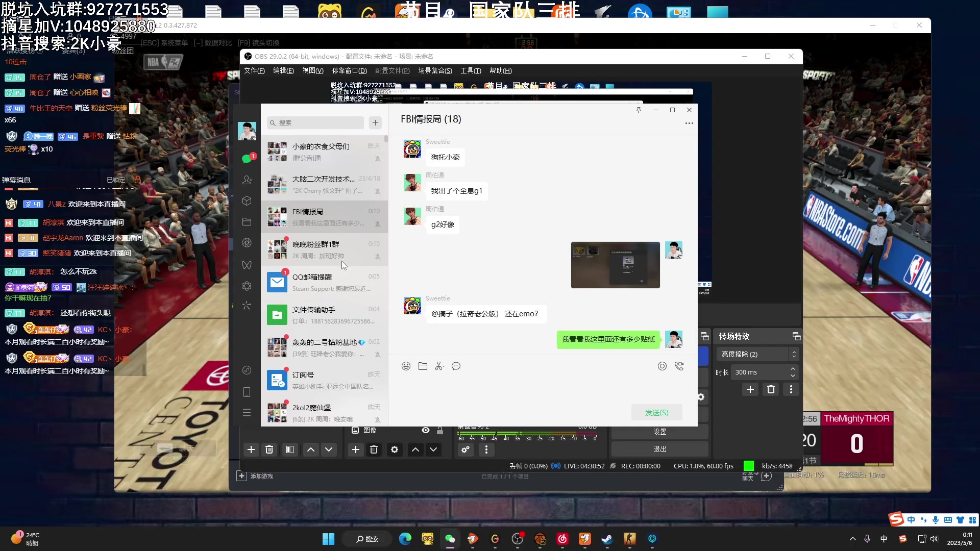
Task: Open the scene filters icon in OBS
Action: [x=290, y=449]
